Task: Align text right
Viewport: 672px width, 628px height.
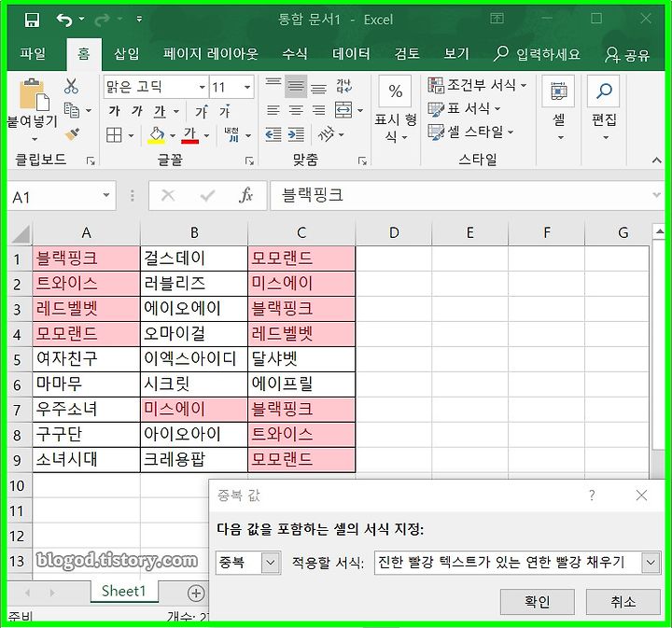Action: coord(318,110)
